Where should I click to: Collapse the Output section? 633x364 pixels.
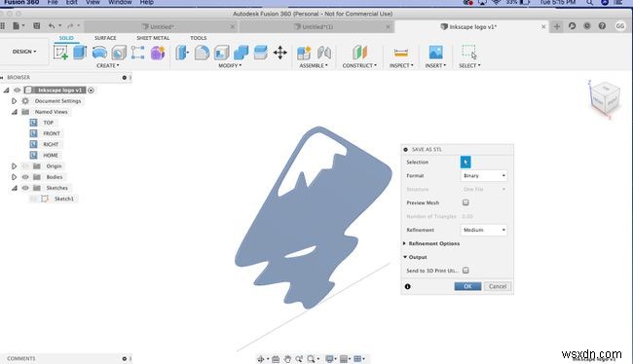tap(404, 257)
